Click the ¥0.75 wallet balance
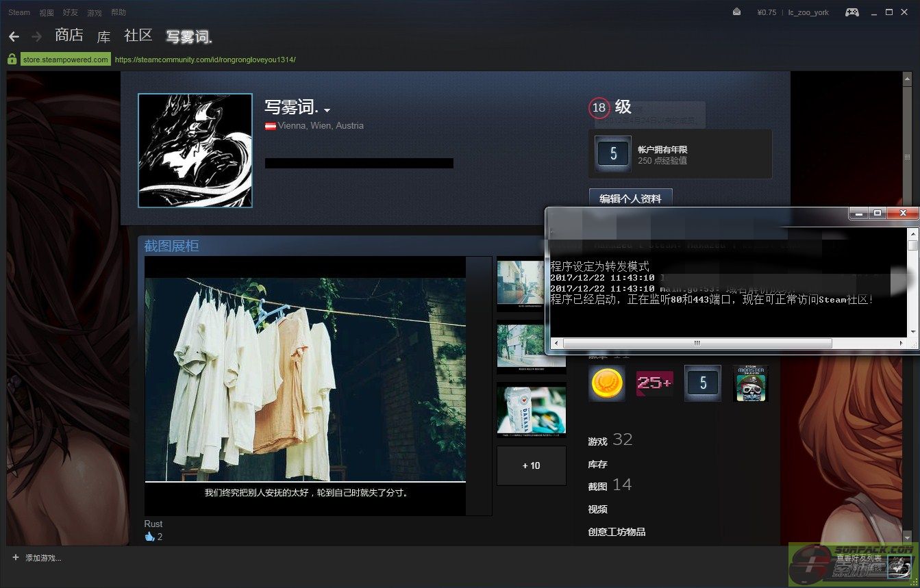This screenshot has width=920, height=588. coord(767,12)
